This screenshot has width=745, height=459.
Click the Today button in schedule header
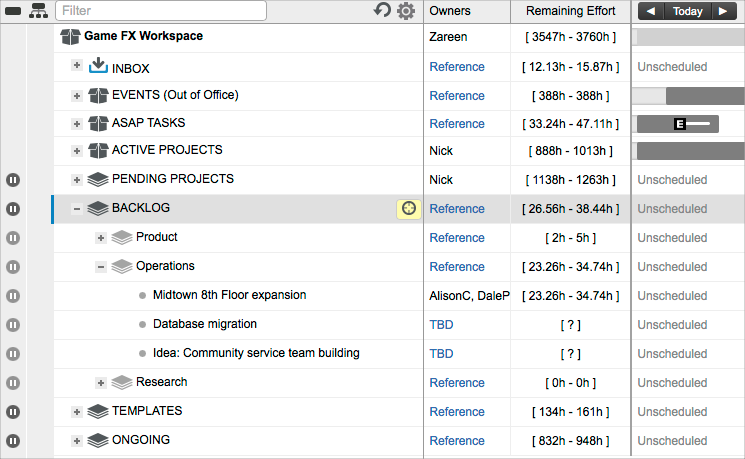pyautogui.click(x=687, y=11)
